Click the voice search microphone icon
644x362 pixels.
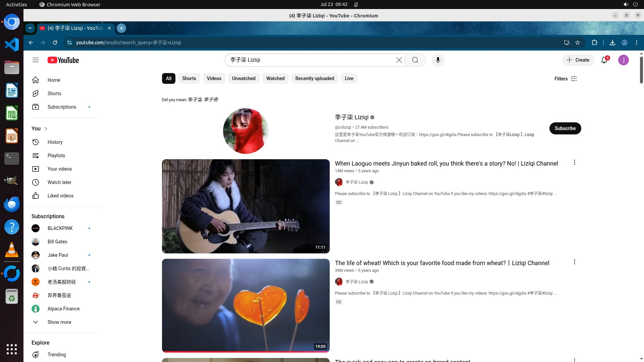pos(438,60)
